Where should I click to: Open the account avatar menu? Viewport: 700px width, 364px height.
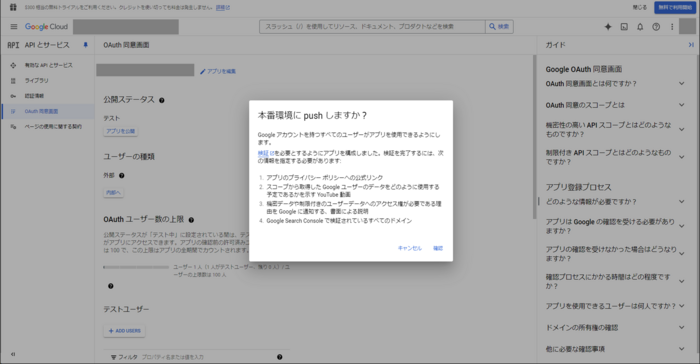point(688,27)
